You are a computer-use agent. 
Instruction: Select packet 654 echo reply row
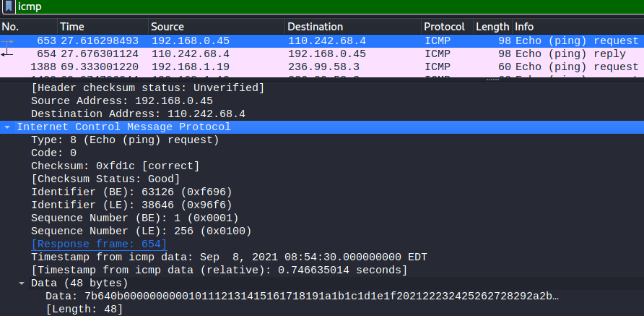[322, 54]
